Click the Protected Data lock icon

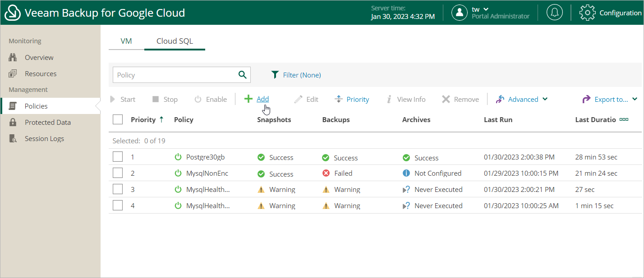click(x=13, y=122)
